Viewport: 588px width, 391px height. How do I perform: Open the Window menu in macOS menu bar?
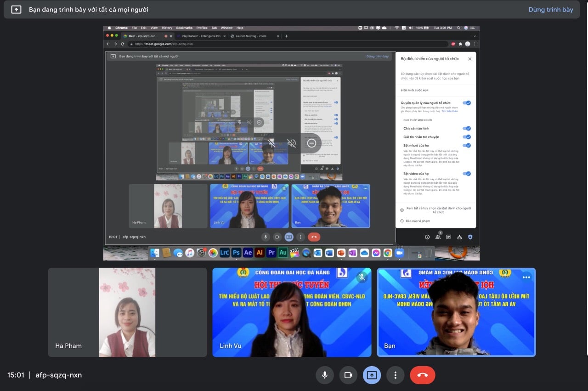226,28
